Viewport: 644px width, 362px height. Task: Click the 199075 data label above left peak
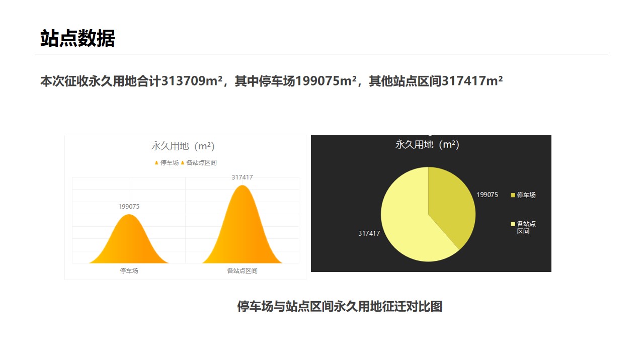coord(129,207)
